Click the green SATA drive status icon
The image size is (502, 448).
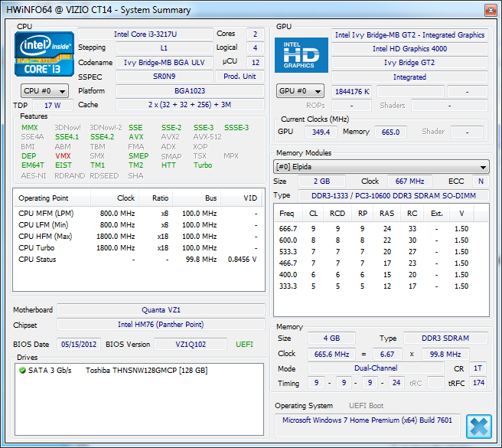(22, 371)
